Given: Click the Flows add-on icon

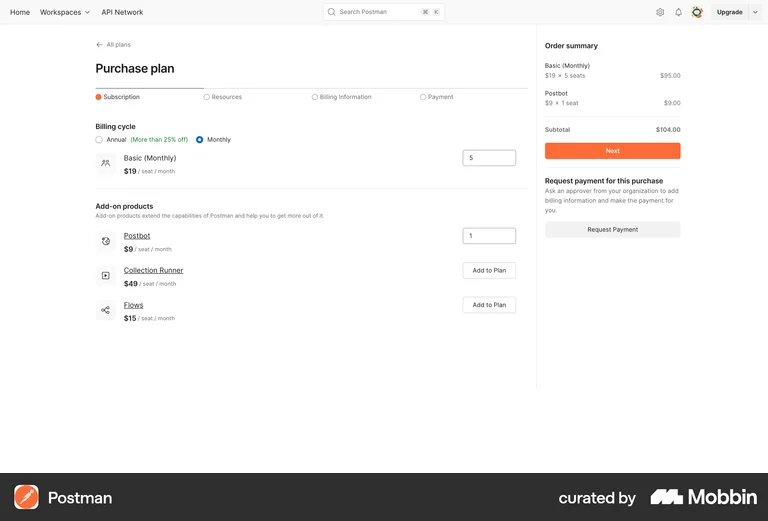Looking at the screenshot, I should tap(106, 310).
